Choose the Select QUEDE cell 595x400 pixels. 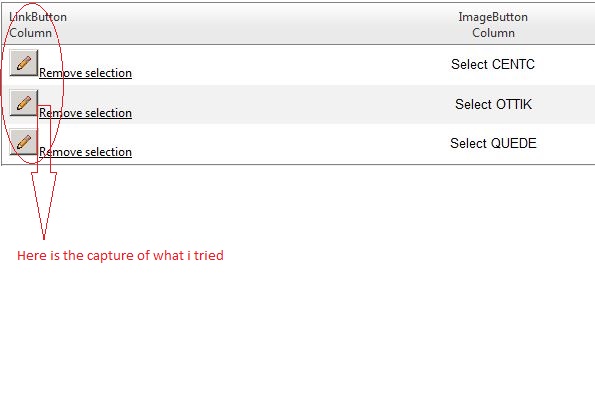[493, 143]
